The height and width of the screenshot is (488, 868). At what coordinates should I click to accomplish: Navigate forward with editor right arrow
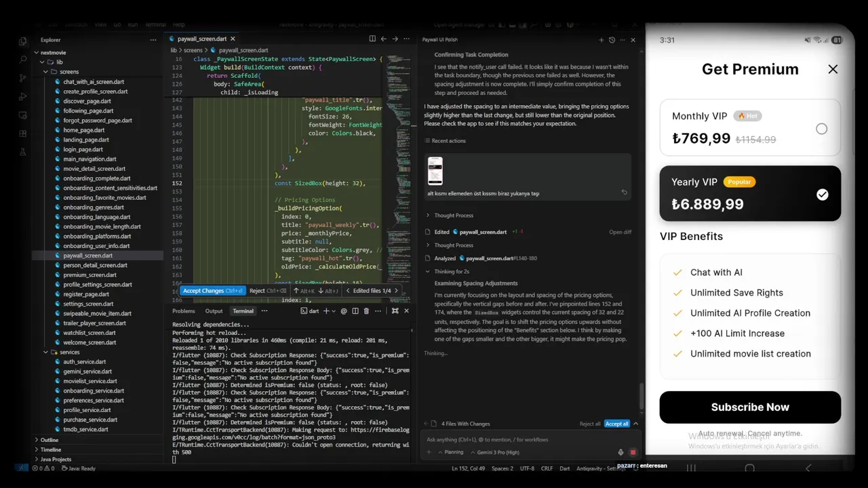tap(394, 39)
